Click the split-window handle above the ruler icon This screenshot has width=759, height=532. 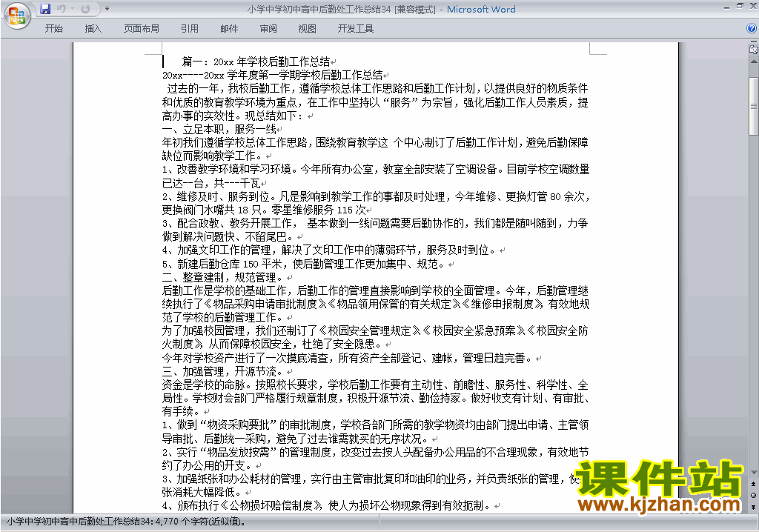[x=754, y=41]
